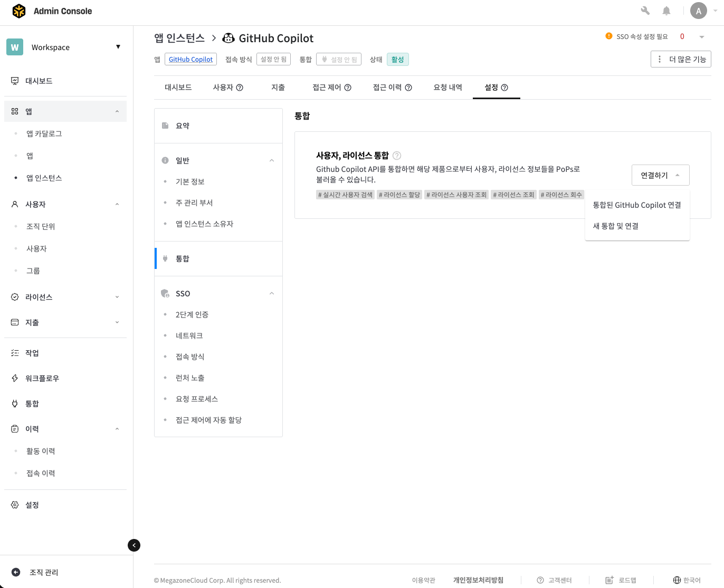The height and width of the screenshot is (588, 724).
Task: Click the globe language icon 한국어
Action: pyautogui.click(x=677, y=580)
